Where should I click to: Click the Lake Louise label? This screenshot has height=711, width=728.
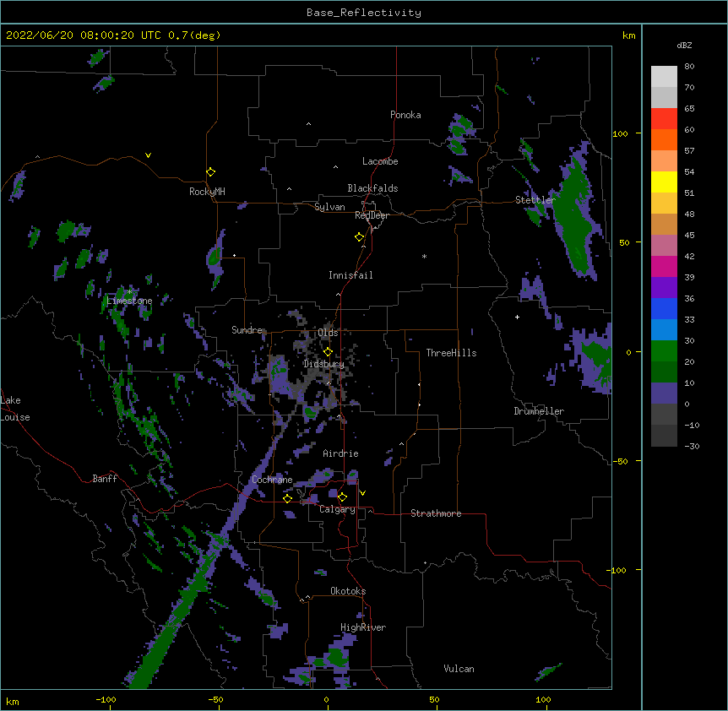(x=15, y=409)
